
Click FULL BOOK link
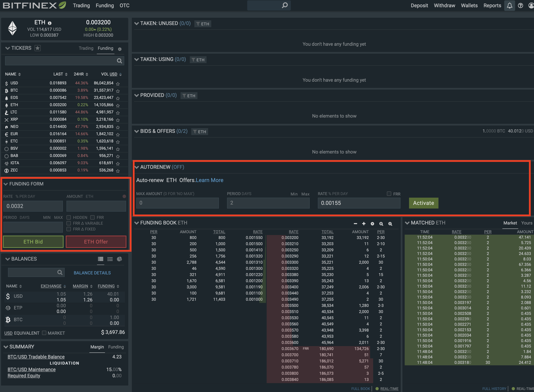(360, 389)
